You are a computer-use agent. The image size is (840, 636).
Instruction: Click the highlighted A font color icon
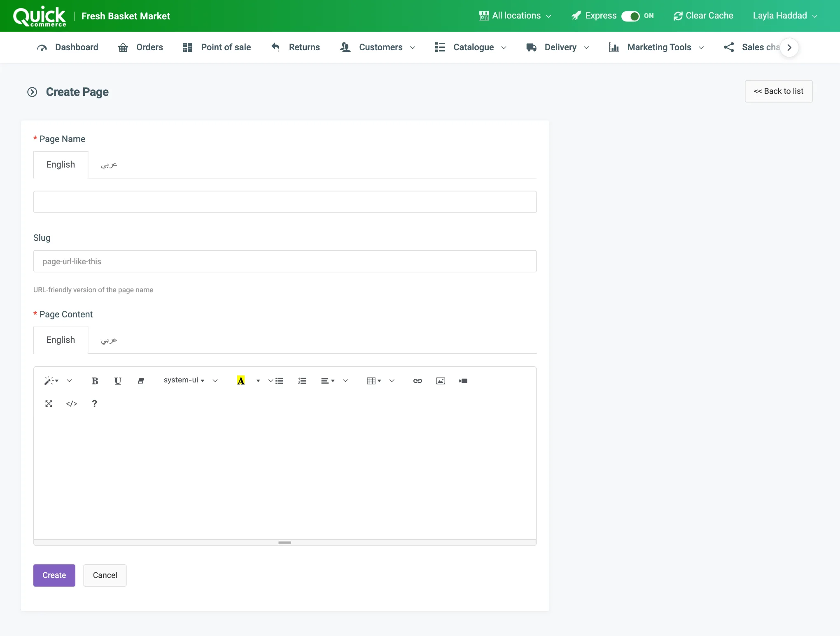coord(241,381)
